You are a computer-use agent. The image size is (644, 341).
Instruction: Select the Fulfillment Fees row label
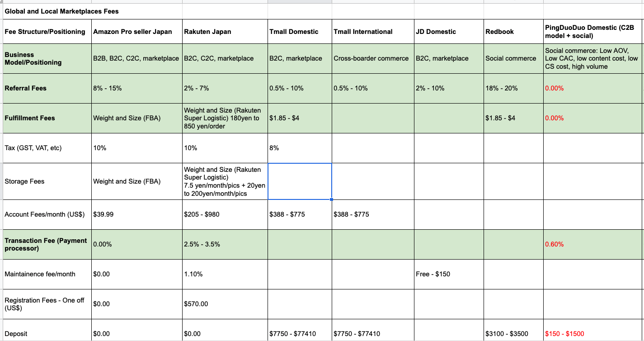pos(47,118)
